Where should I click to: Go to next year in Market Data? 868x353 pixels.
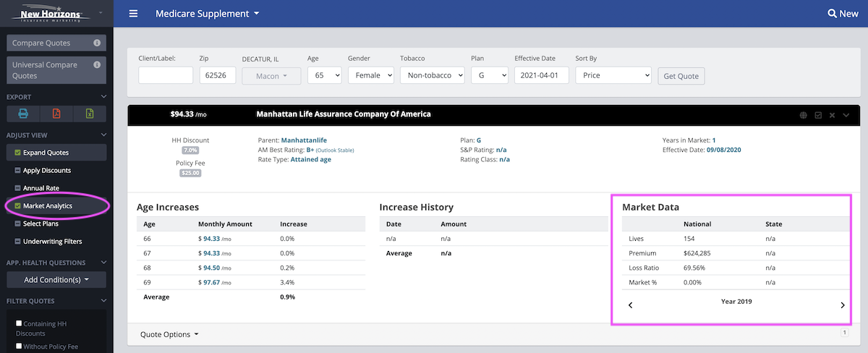click(843, 305)
